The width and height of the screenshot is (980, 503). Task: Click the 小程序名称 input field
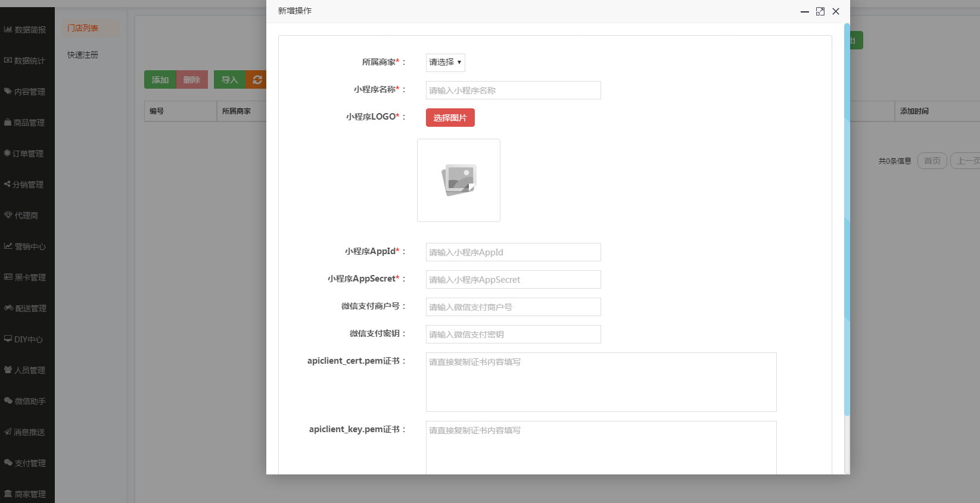pyautogui.click(x=513, y=90)
